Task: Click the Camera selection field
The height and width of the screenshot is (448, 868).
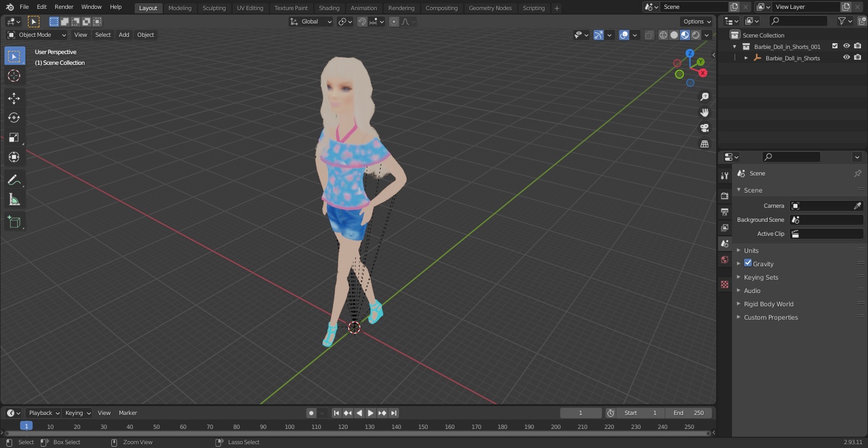Action: (x=826, y=206)
